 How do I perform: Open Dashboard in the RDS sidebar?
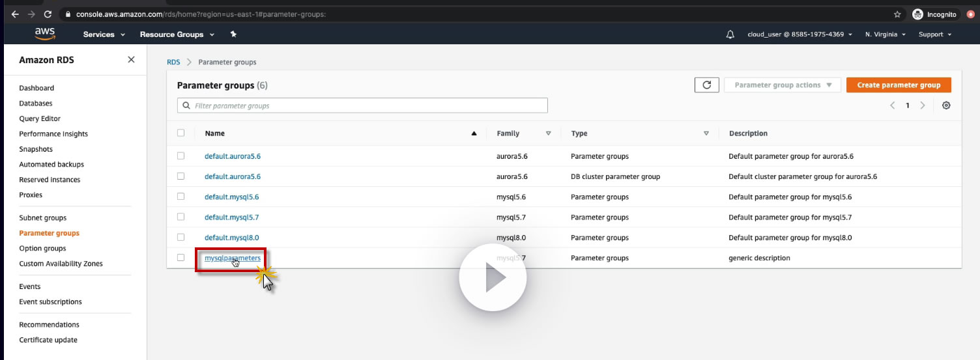pos(36,88)
